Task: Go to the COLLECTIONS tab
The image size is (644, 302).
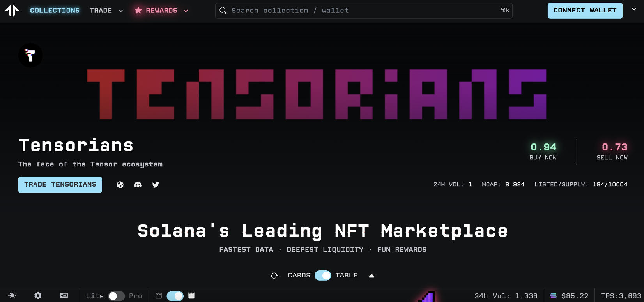Action: 55,11
